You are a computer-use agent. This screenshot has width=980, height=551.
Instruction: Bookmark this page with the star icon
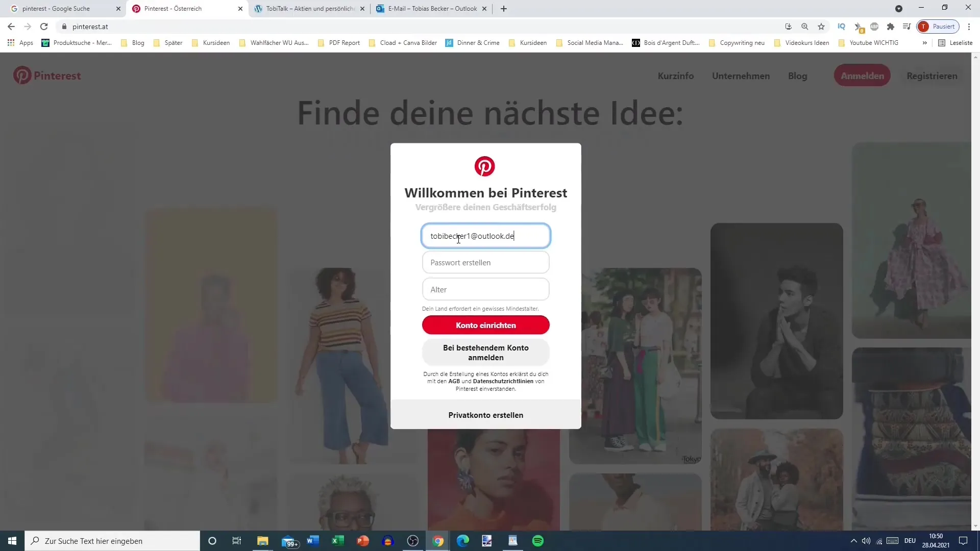(821, 27)
